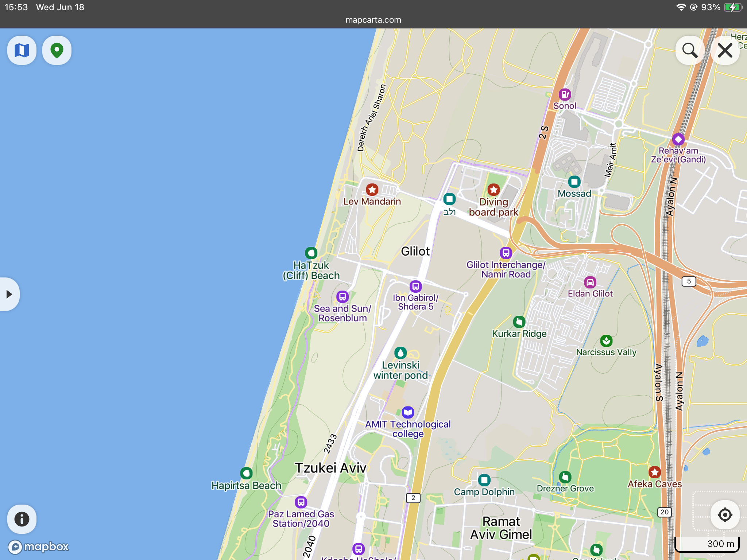
Task: Click the Tzukei Aviv neighborhood label
Action: (x=330, y=468)
